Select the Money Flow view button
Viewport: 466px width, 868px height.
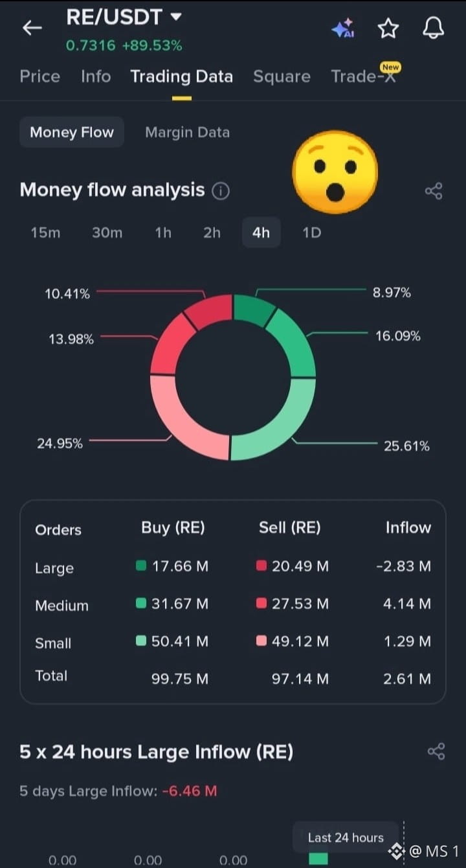[72, 132]
